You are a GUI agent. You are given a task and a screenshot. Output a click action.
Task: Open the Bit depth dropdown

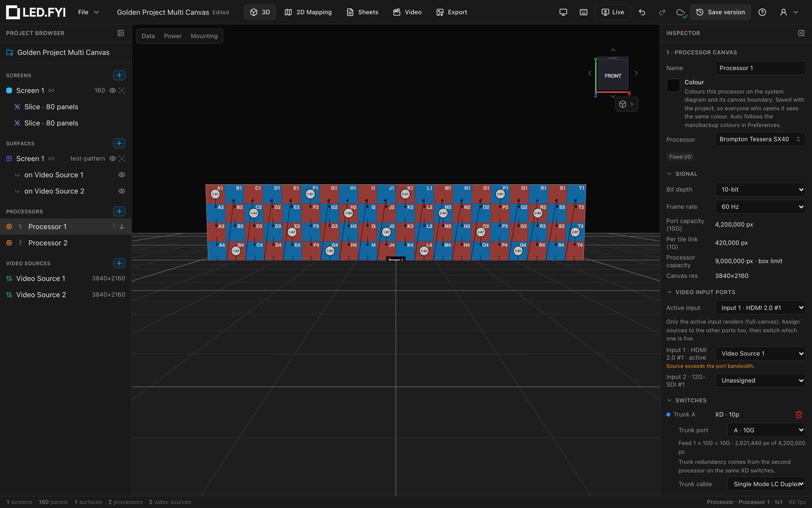[760, 189]
